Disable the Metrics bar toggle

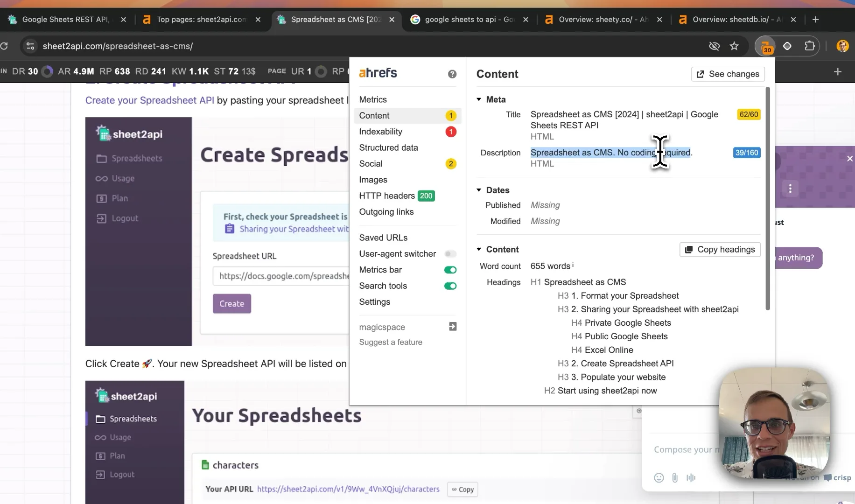(450, 270)
